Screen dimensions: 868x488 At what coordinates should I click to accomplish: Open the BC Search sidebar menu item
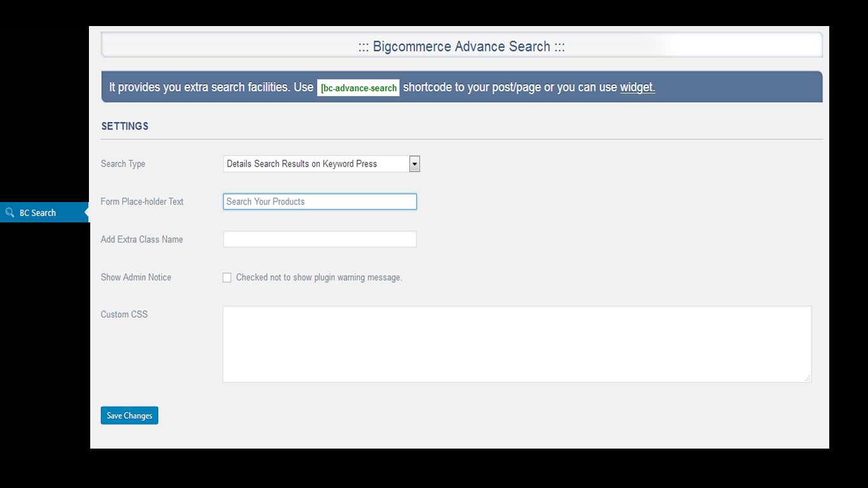pyautogui.click(x=44, y=213)
